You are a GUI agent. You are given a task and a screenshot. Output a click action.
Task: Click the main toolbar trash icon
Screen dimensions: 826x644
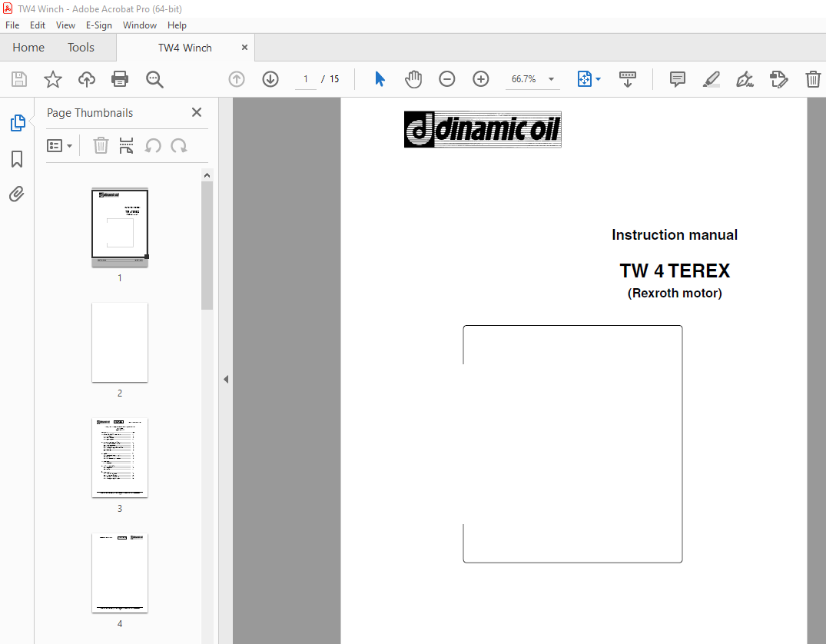[813, 79]
